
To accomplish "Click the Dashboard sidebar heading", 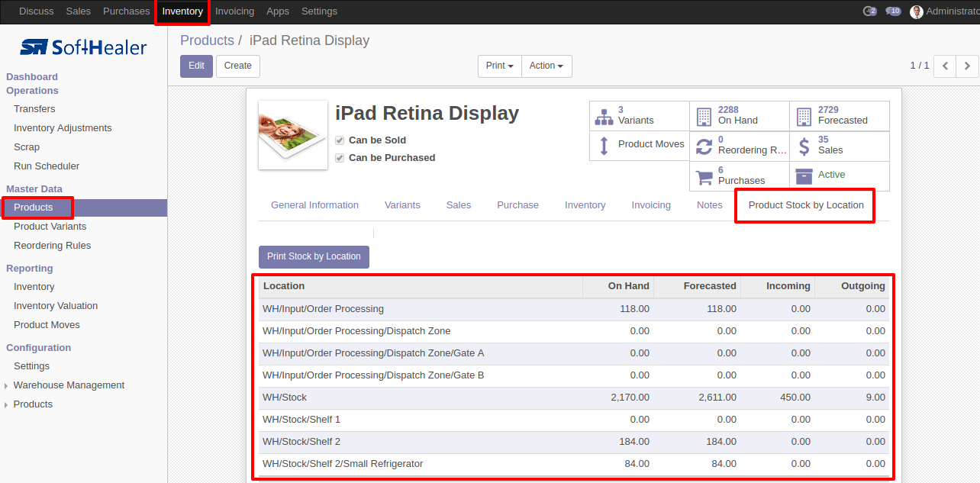I will click(32, 77).
